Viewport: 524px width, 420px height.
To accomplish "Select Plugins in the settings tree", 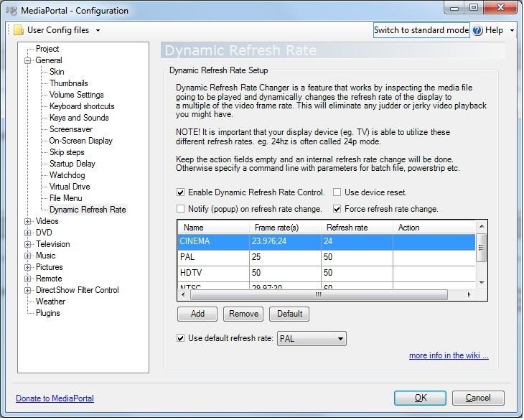I will (x=48, y=314).
